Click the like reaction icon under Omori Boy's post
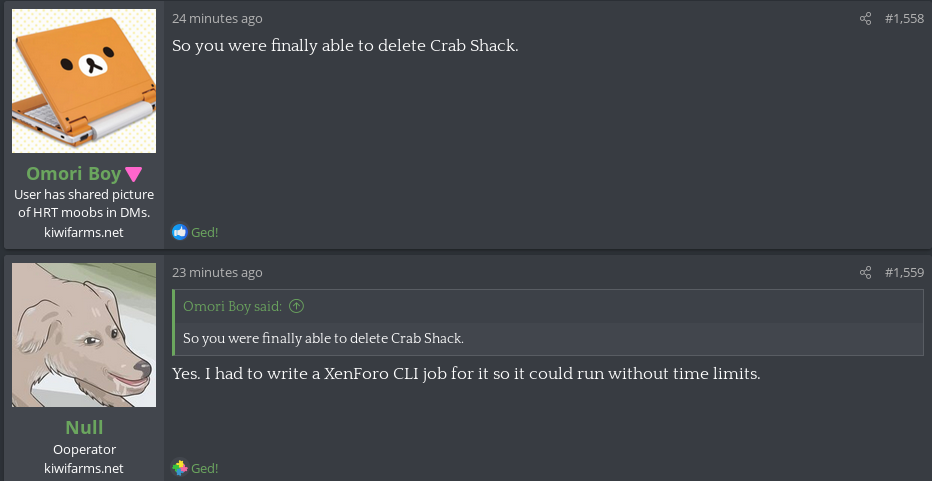 tap(180, 232)
